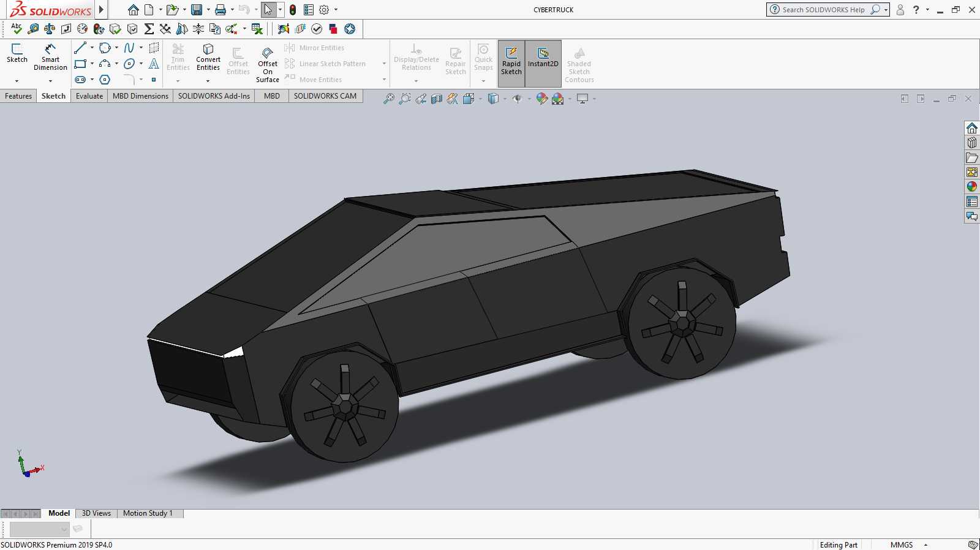Screen dimensions: 980x550
Task: Click the Sketch button
Action: (17, 54)
